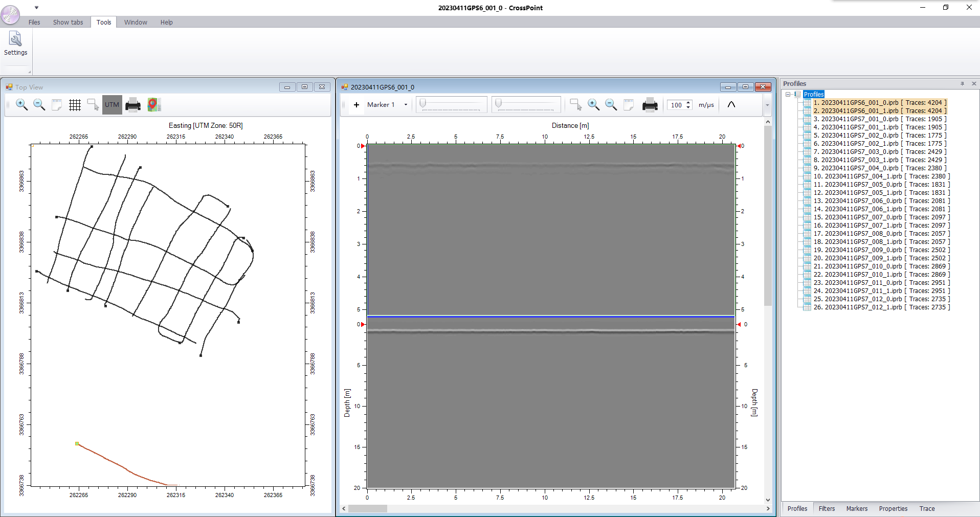Maximize the Top View window
The image size is (980, 517).
pyautogui.click(x=304, y=87)
